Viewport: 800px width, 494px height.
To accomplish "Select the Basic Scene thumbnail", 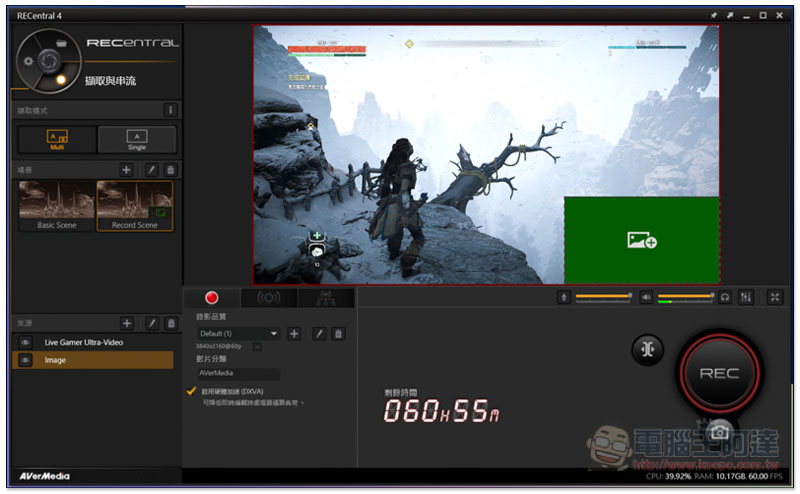I will tap(57, 206).
